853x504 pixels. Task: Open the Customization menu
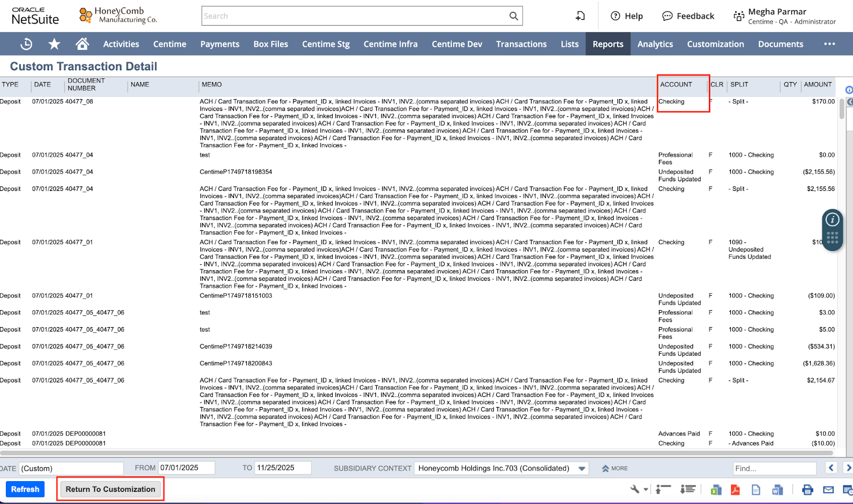(715, 44)
